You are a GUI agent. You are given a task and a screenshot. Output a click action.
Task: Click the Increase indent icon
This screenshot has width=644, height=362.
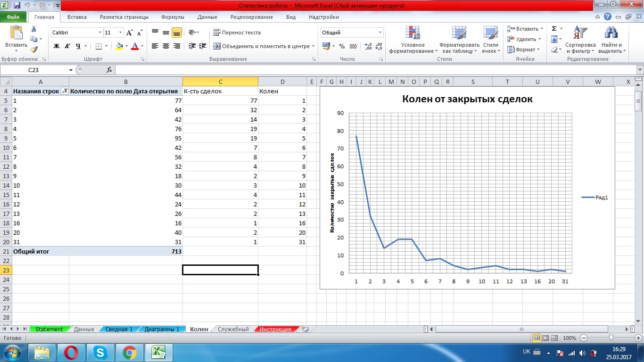pos(203,46)
